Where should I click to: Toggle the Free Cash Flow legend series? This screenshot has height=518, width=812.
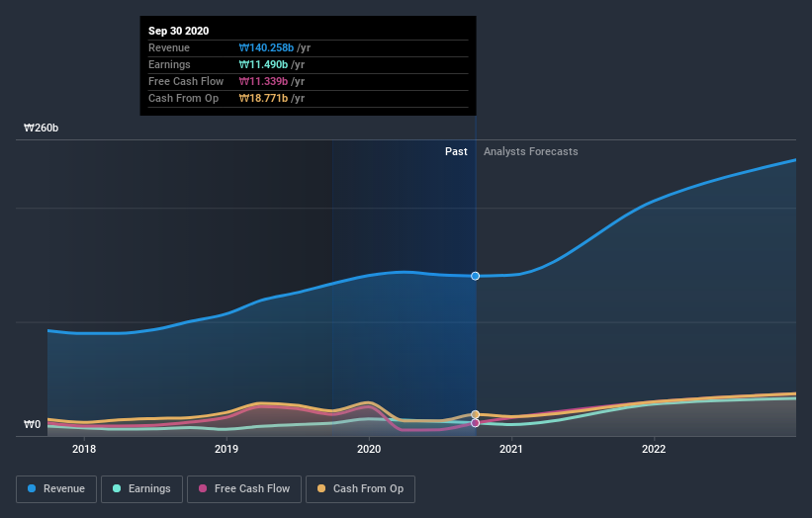[x=244, y=489]
